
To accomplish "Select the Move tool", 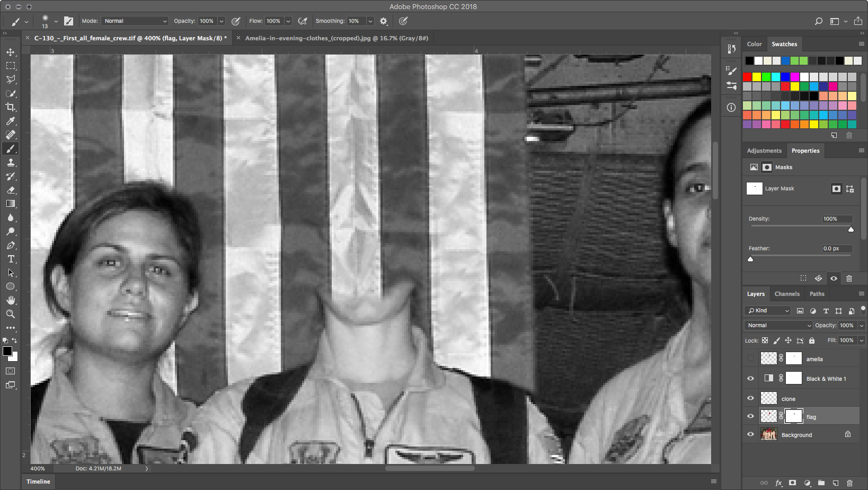I will coord(11,52).
